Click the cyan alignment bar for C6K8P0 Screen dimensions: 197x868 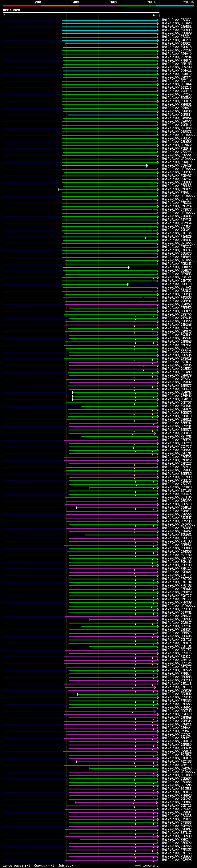tap(96, 268)
